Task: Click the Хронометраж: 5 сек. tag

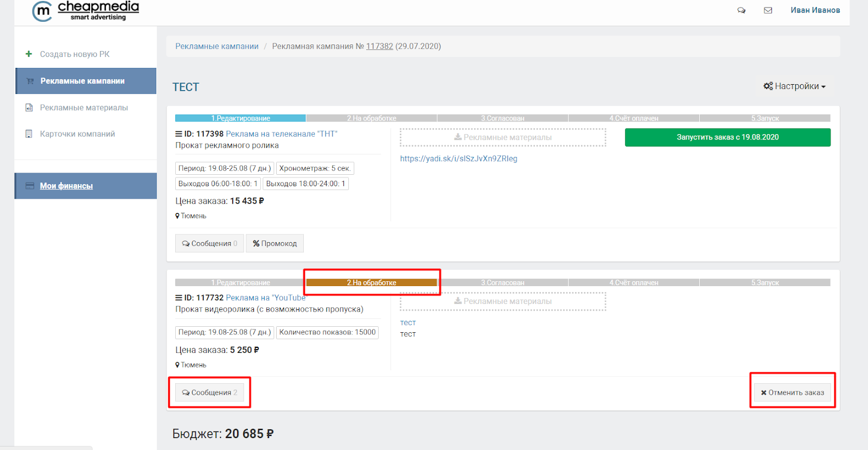Action: 315,168
